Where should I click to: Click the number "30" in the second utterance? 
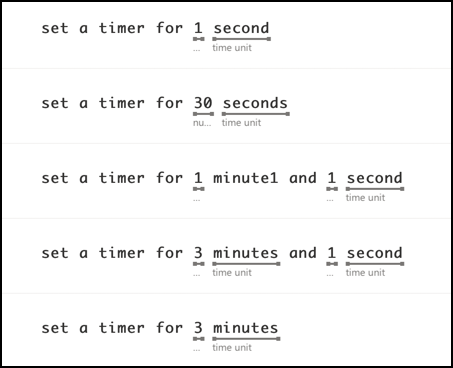tap(203, 103)
